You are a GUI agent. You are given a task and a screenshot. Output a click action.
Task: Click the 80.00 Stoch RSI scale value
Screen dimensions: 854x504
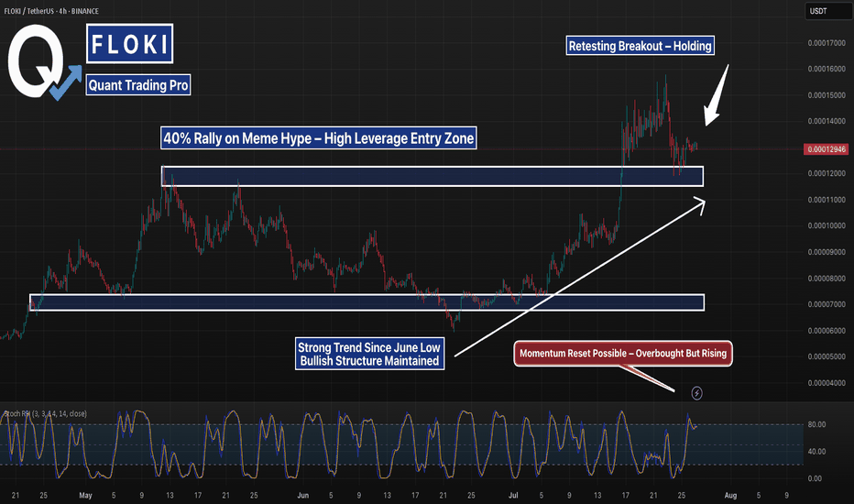click(x=816, y=424)
